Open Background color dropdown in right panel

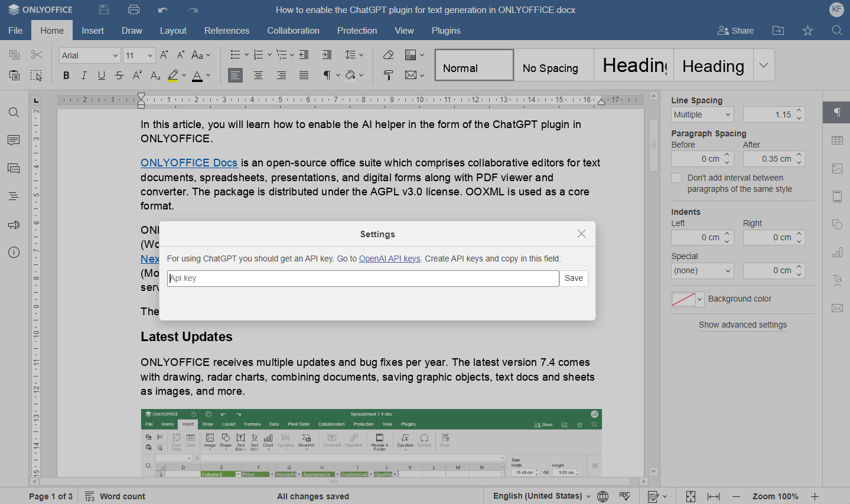click(x=688, y=299)
